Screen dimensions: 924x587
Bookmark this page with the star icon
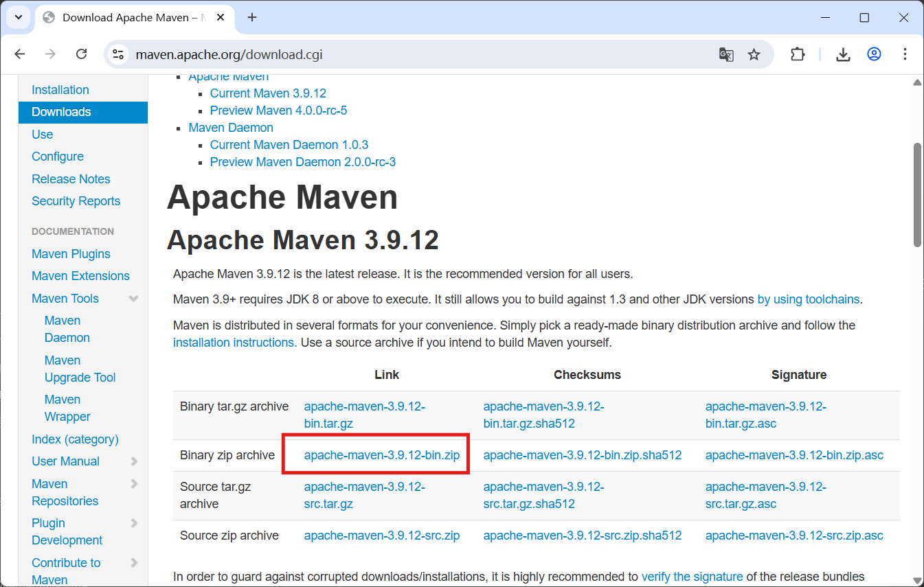[754, 54]
